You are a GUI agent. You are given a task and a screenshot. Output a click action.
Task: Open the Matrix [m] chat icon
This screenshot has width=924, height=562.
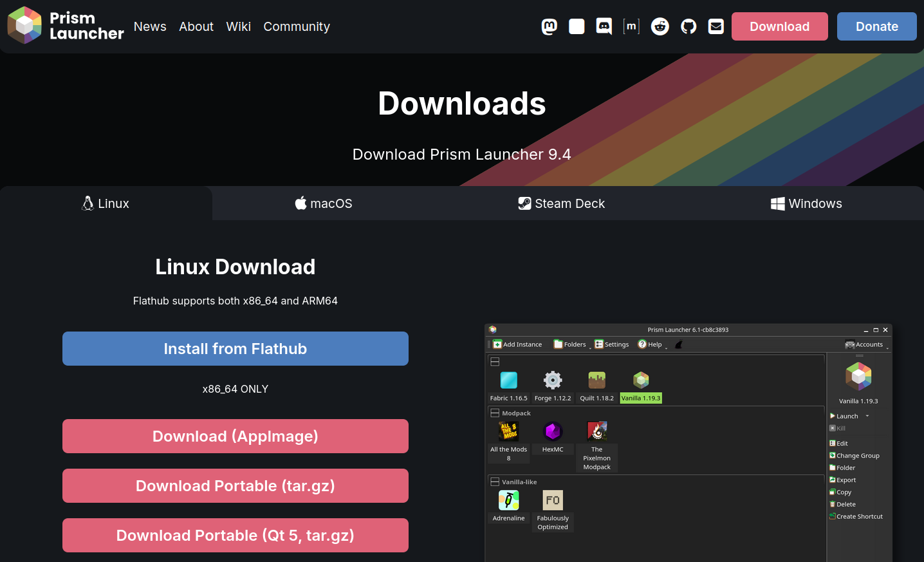[x=631, y=26]
